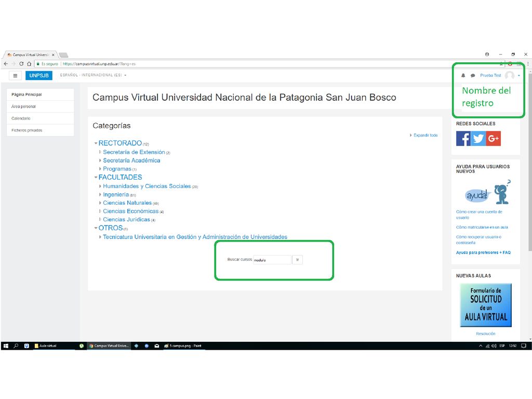Click the ayuda help mascot image
This screenshot has width=532, height=399.
487,193
